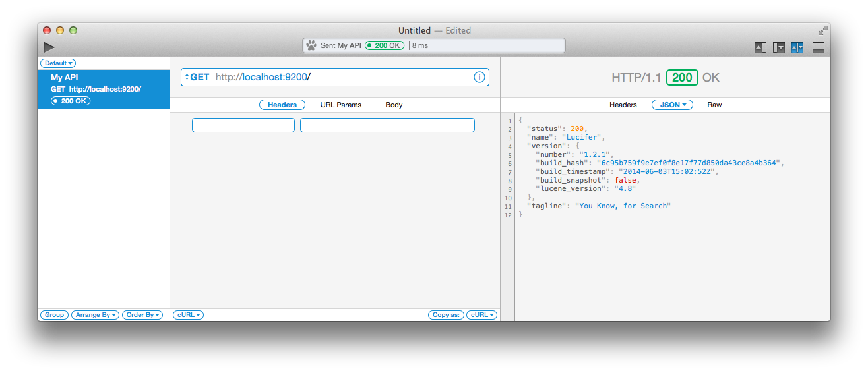Click line number 12 in the gutter
This screenshot has height=373, width=868.
[507, 215]
